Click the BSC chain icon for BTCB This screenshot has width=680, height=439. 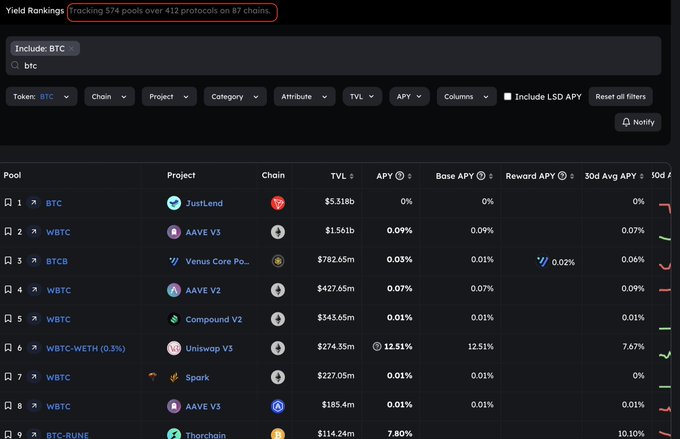point(278,261)
